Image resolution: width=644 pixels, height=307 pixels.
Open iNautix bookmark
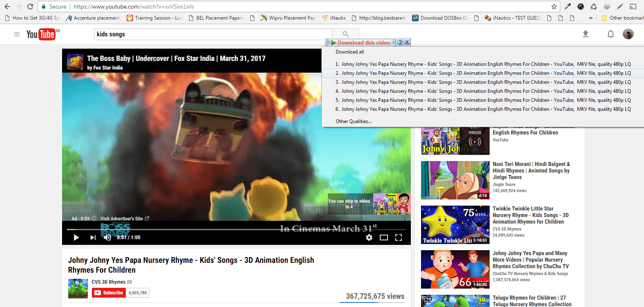(334, 18)
